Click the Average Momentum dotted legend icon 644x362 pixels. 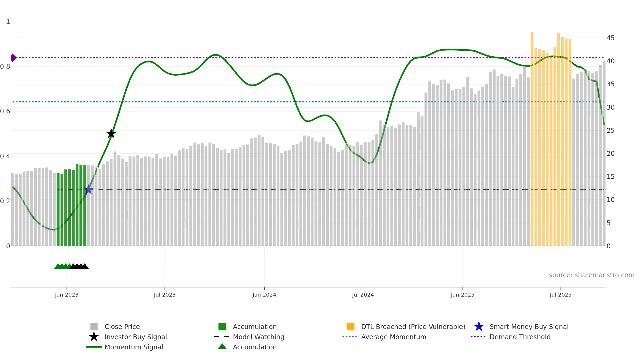350,337
